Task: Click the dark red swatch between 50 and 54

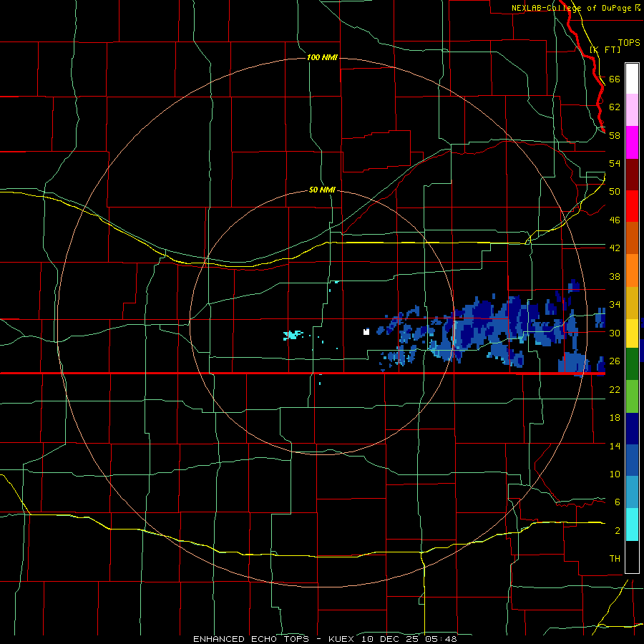Action: [632, 175]
